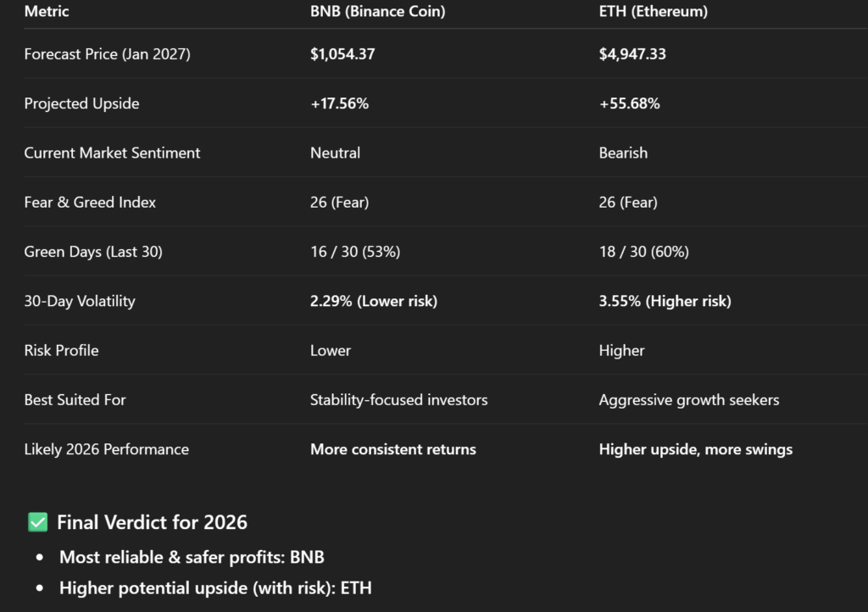Click the Higher potential upside ETH bullet
Screen dimensions: 868x612
(215, 587)
